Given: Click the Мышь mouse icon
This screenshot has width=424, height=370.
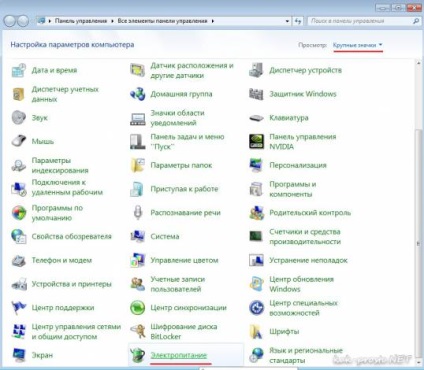Looking at the screenshot, I should pos(19,141).
